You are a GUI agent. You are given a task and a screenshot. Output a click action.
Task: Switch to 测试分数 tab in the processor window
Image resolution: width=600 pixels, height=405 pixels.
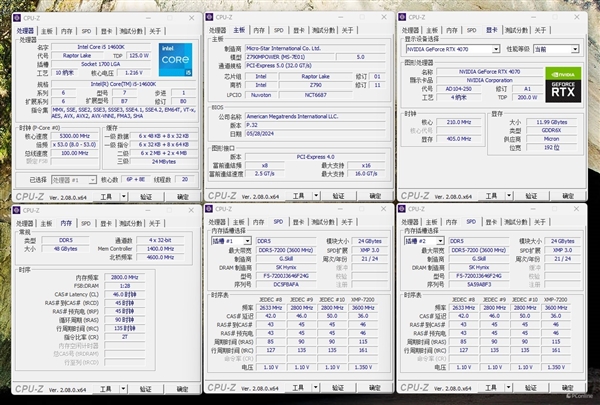[129, 30]
